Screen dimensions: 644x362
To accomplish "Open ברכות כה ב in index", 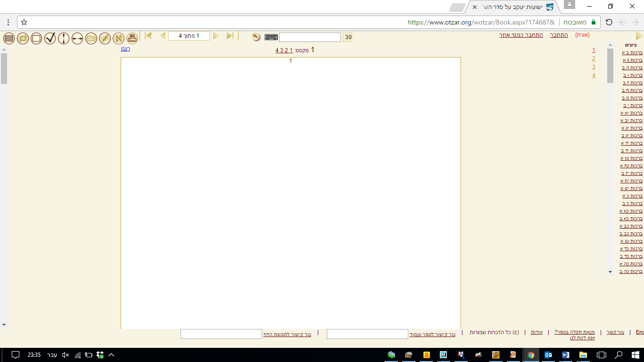I will coord(631,271).
